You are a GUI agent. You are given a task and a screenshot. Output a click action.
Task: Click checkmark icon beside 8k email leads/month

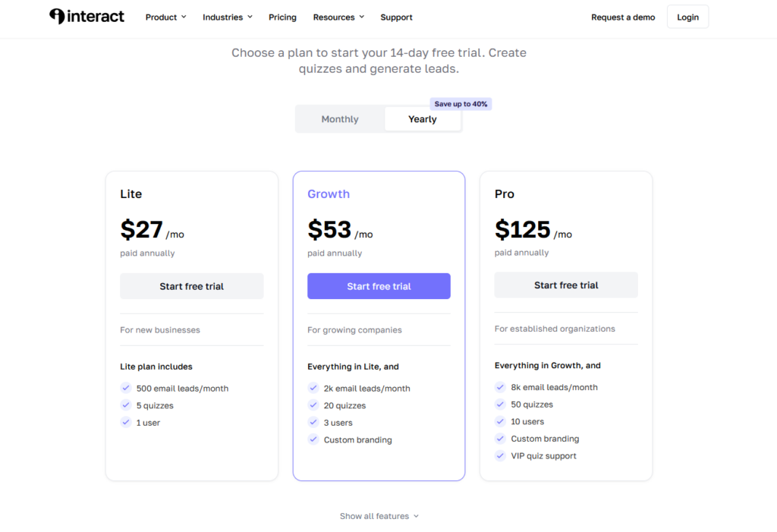[500, 387]
